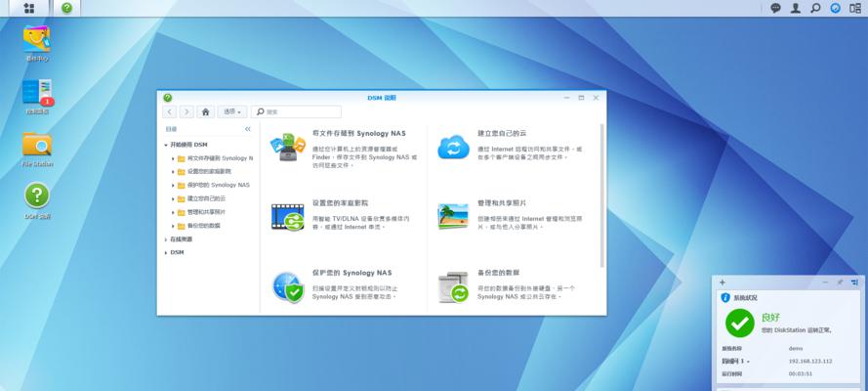Open the notifications chat-bubble icon
Viewport: 868px width, 391px height.
pos(775,8)
